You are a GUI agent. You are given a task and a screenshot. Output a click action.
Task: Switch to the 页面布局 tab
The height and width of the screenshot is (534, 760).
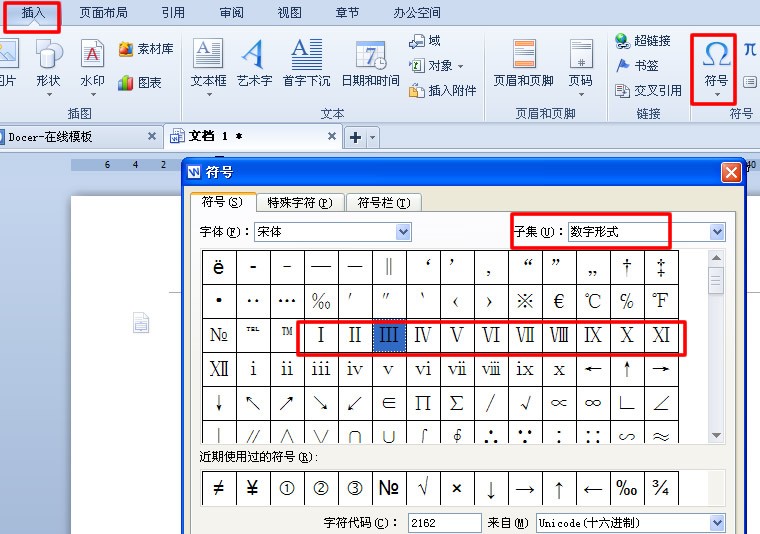[x=103, y=13]
